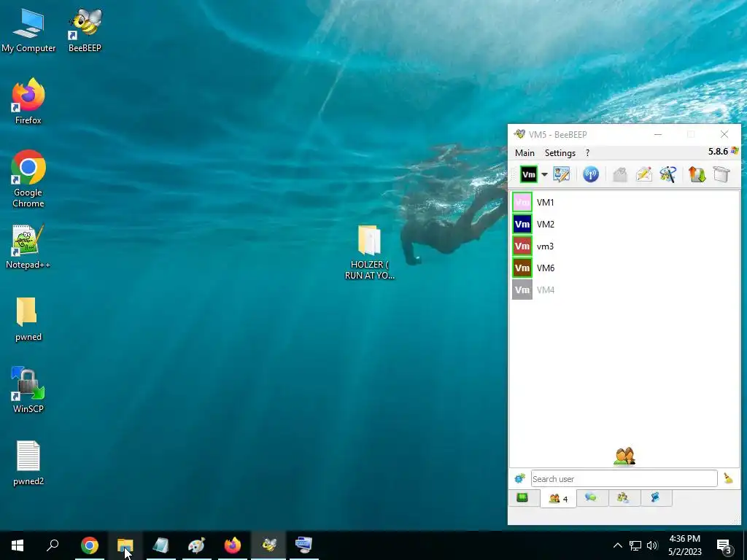Close the BeeBEEP window

pos(724,135)
